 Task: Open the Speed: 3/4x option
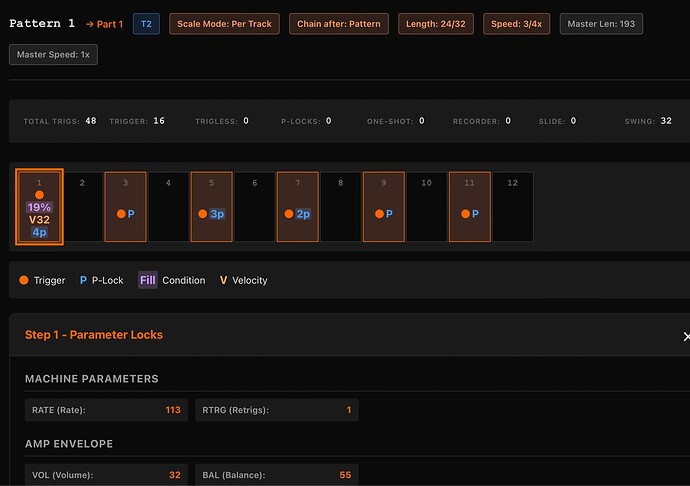pyautogui.click(x=517, y=24)
